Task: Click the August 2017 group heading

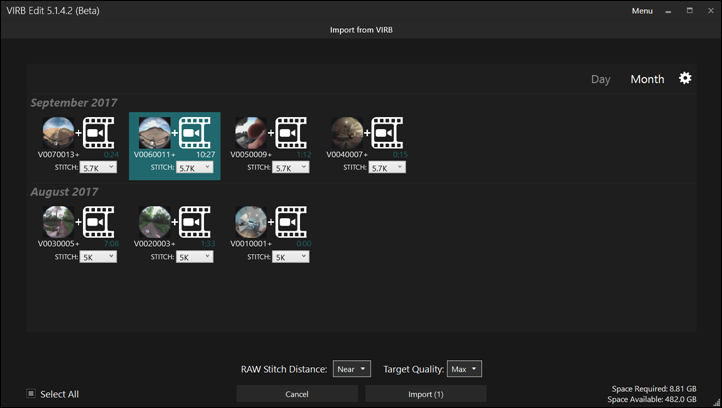Action: pyautogui.click(x=64, y=192)
